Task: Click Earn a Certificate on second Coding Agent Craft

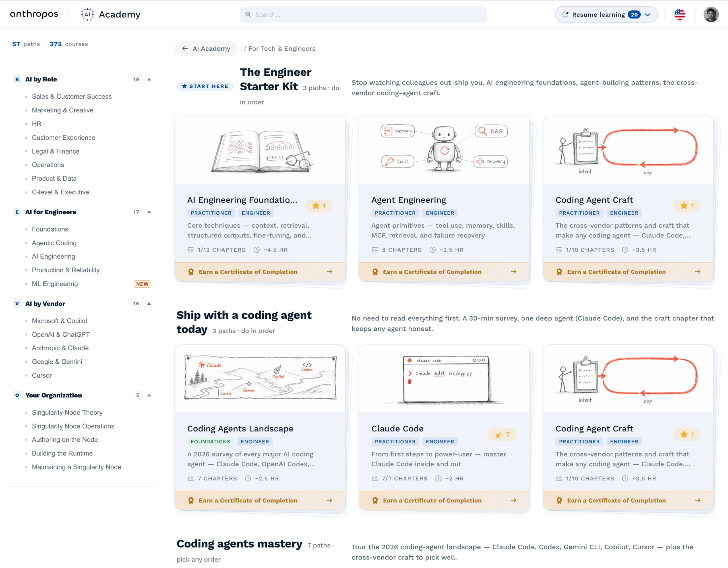Action: (x=616, y=500)
